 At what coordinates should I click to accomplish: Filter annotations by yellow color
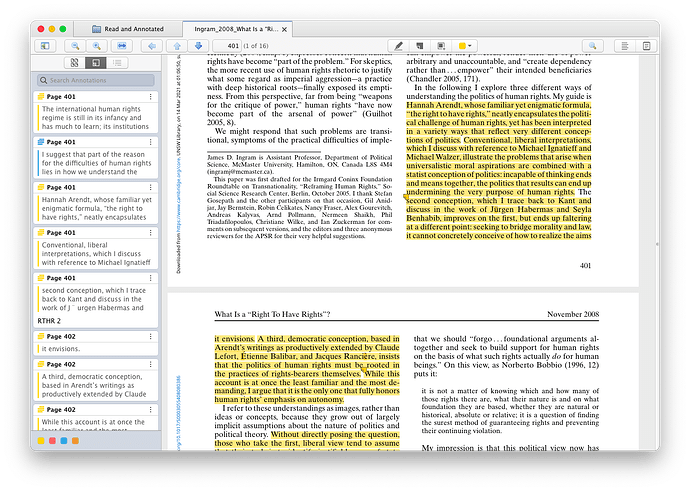click(41, 441)
